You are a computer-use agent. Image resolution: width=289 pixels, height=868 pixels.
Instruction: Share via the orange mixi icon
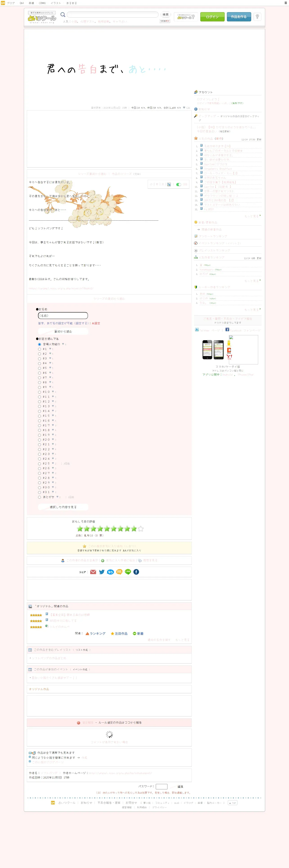119,572
